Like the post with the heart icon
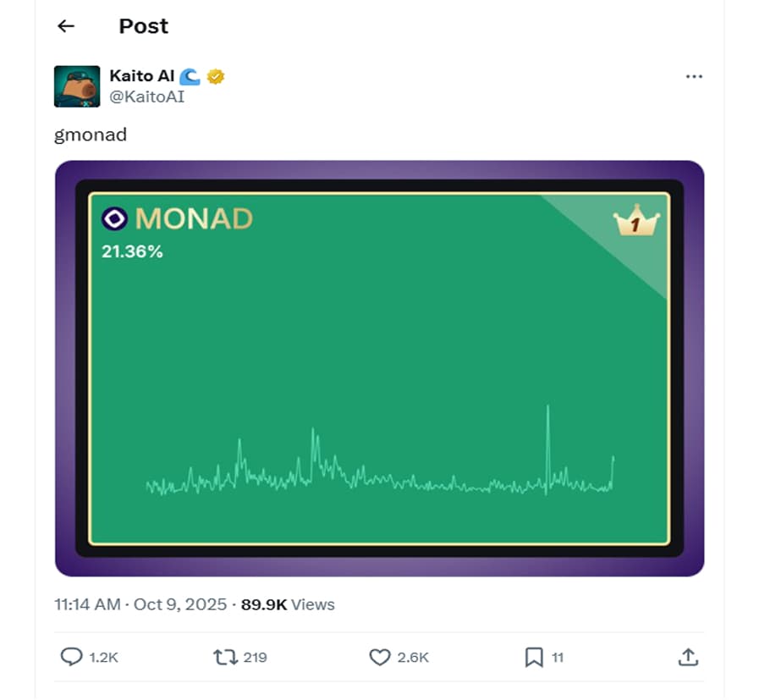The height and width of the screenshot is (700, 759). (x=380, y=657)
